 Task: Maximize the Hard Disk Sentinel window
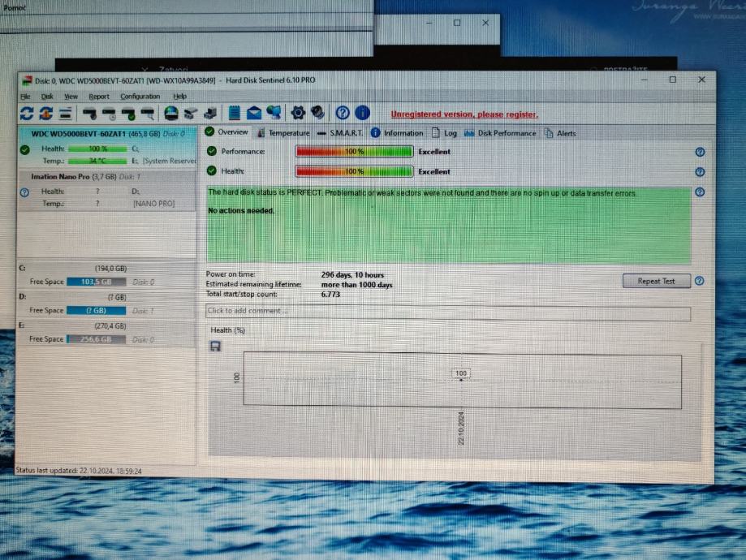pos(673,80)
